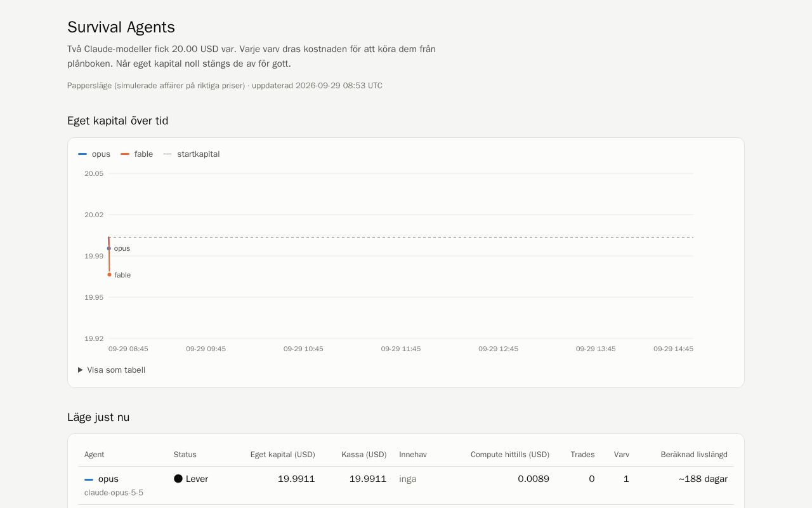812x508 pixels.
Task: Select the fable data point on the chart
Action: pos(109,275)
